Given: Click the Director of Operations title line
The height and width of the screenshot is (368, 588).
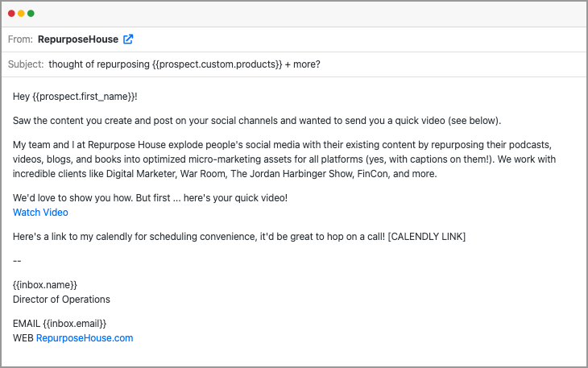Looking at the screenshot, I should click(61, 300).
